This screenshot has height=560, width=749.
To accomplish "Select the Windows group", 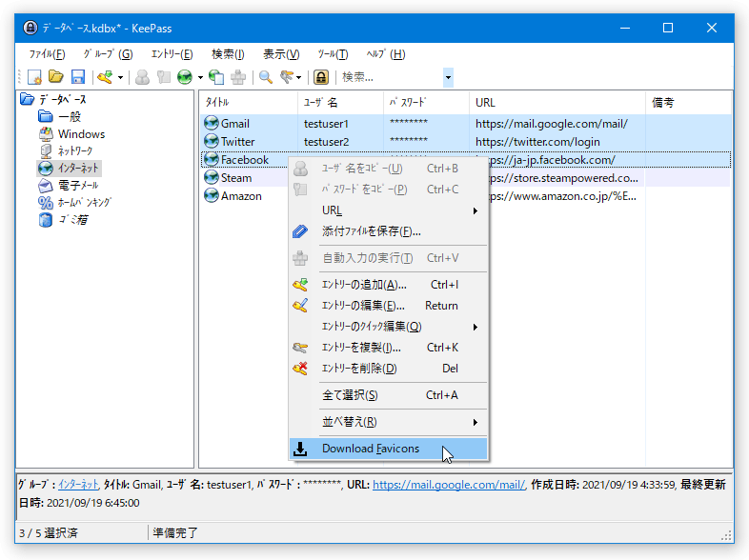I will [x=81, y=133].
